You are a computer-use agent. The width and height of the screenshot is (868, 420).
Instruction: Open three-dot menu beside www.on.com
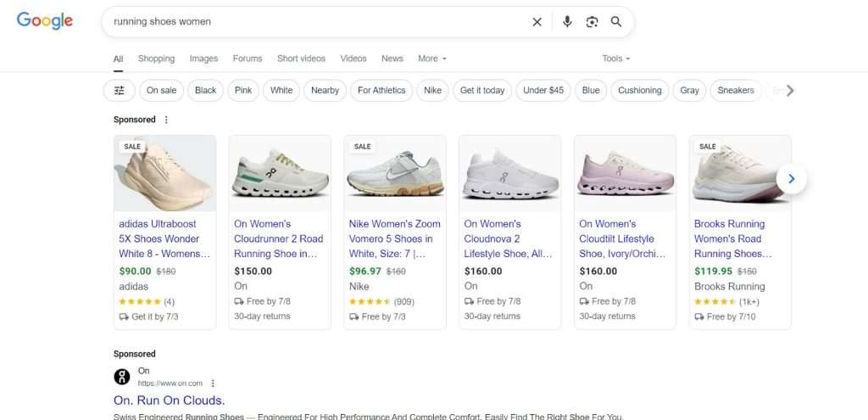213,384
